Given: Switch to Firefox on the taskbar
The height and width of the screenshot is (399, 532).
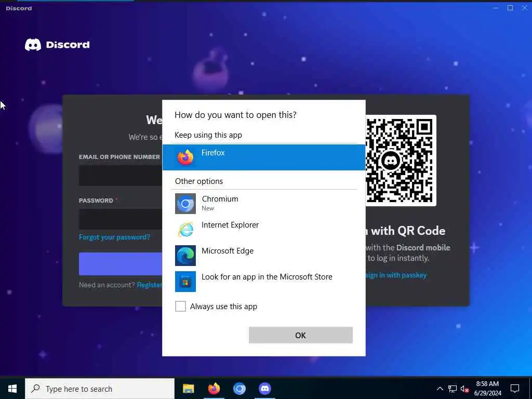Looking at the screenshot, I should tap(214, 389).
